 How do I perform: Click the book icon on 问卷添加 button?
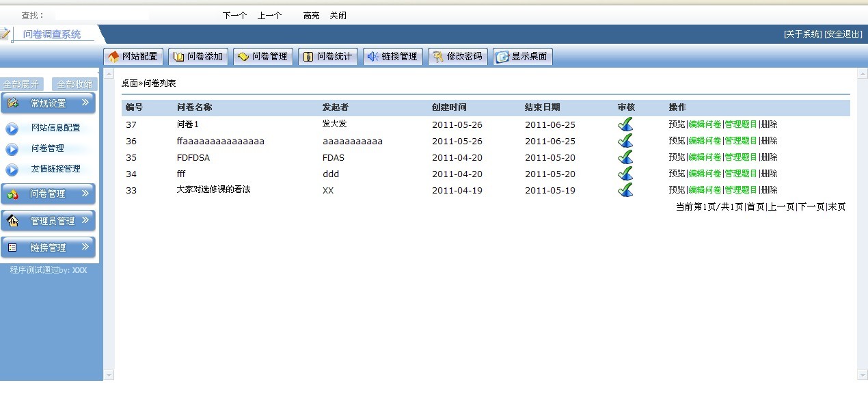click(x=179, y=57)
